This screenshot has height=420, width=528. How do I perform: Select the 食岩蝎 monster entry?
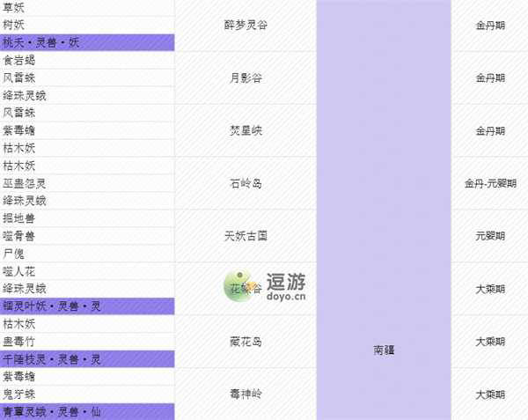[19, 60]
